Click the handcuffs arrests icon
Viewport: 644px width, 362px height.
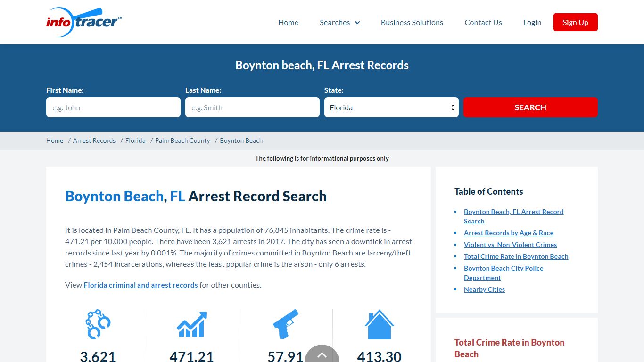pyautogui.click(x=98, y=324)
